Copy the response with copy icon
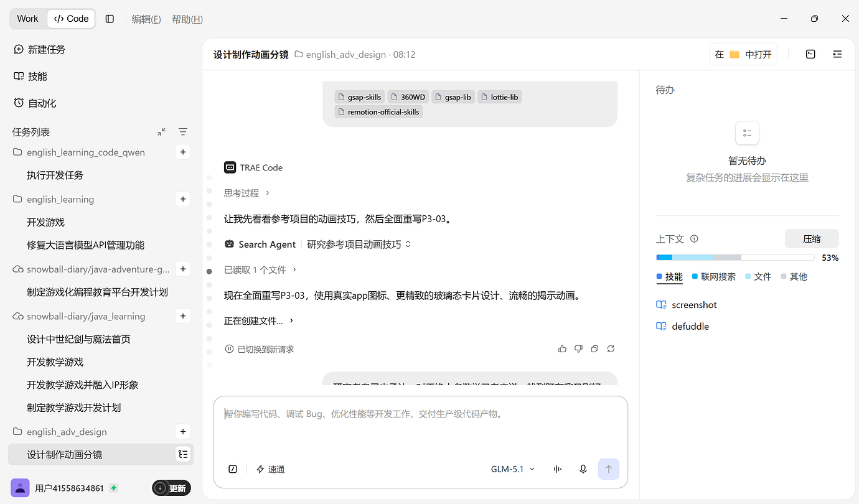This screenshot has width=859, height=504. point(594,349)
